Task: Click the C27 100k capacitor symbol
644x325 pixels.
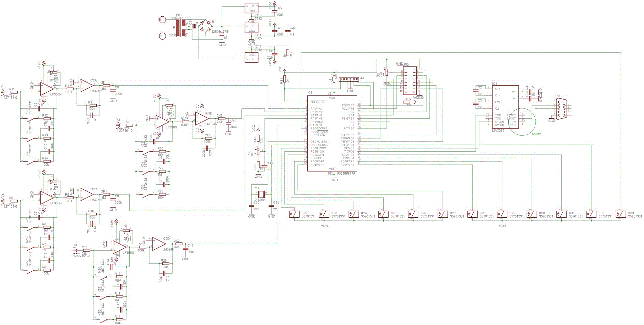Action: [x=275, y=11]
